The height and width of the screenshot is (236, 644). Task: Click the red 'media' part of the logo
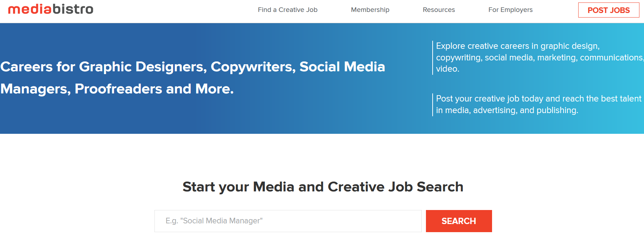pos(30,9)
